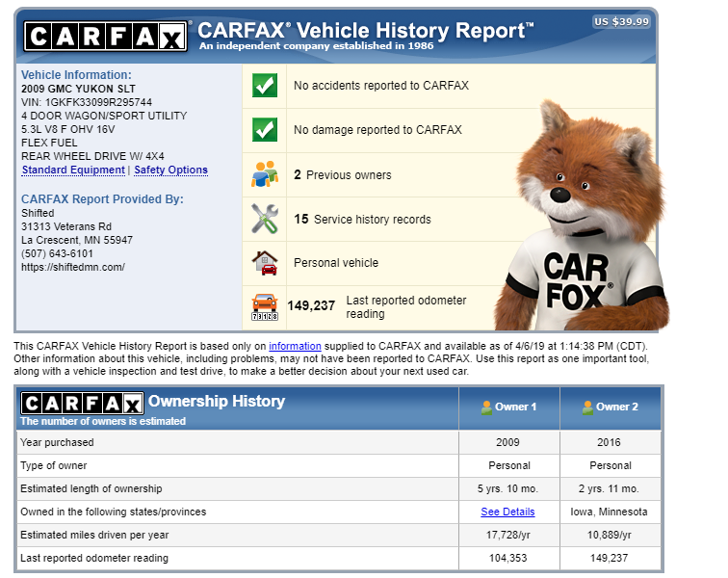
Task: Click the phone number (507) 643-6101
Action: click(57, 253)
